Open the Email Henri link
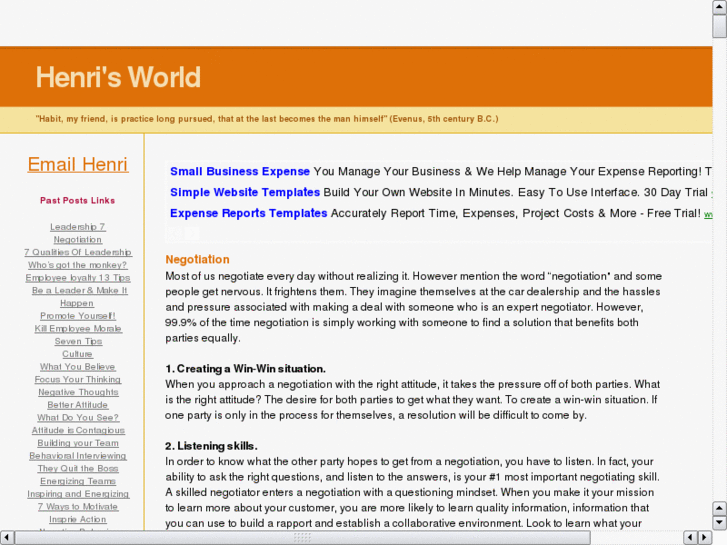Screen dimensions: 727x545 (x=78, y=164)
